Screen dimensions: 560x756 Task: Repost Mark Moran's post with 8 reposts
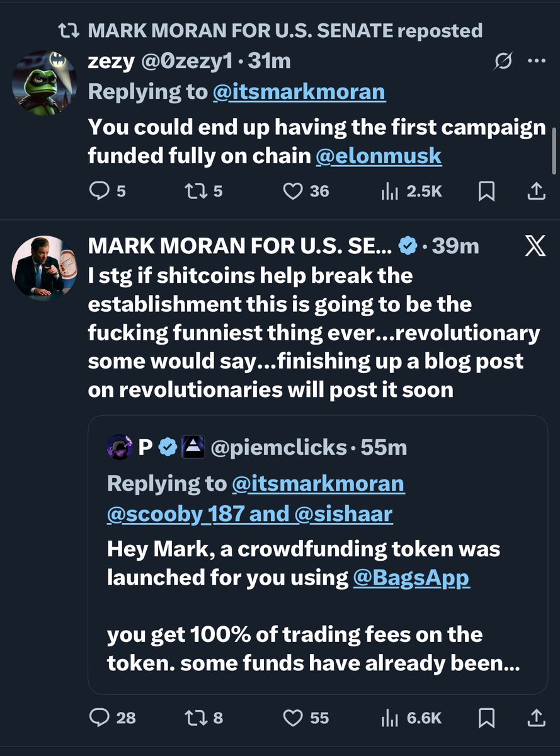(194, 717)
